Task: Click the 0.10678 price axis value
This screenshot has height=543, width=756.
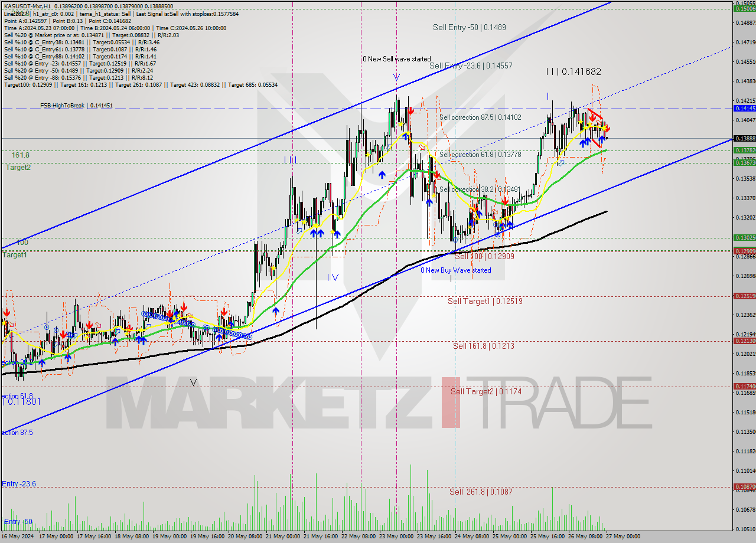Action: [x=745, y=509]
